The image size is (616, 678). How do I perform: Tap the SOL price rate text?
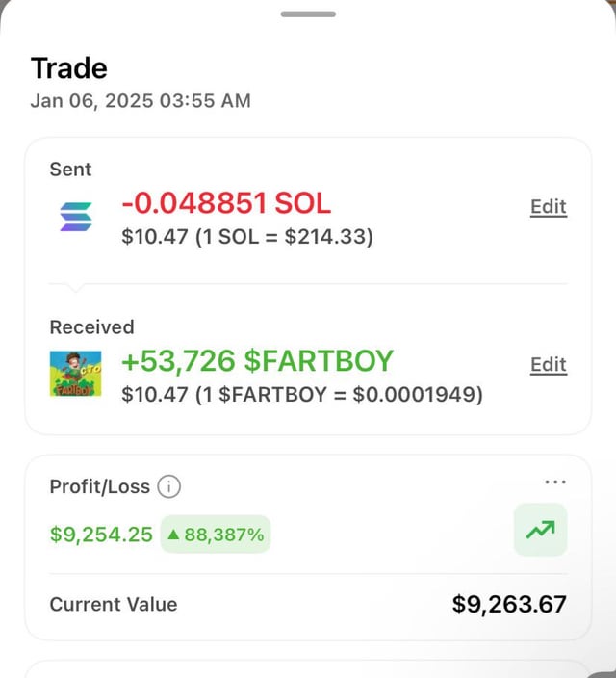[247, 236]
